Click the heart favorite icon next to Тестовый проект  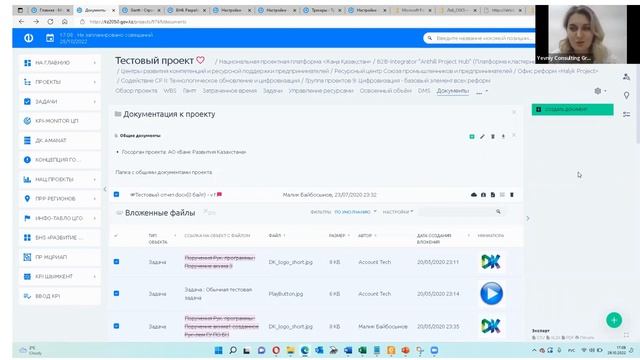(x=200, y=60)
